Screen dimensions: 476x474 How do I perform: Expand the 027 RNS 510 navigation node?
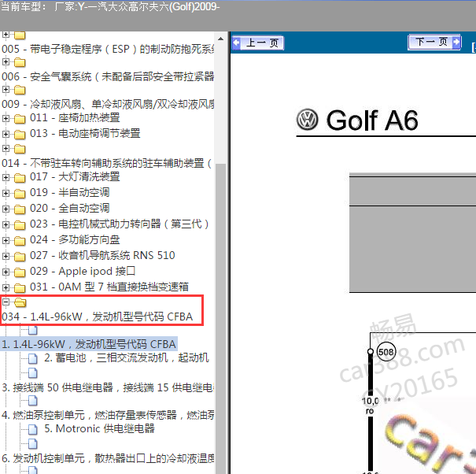click(6, 256)
